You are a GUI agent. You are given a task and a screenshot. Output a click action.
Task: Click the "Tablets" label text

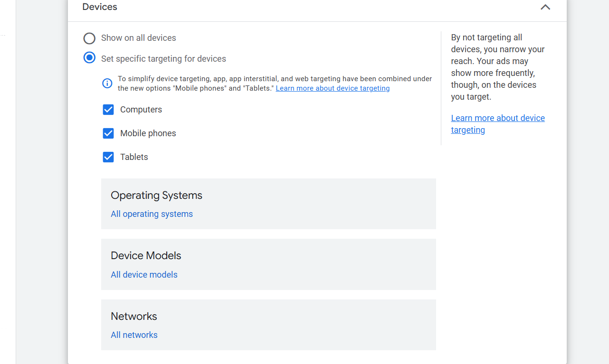[x=134, y=157]
